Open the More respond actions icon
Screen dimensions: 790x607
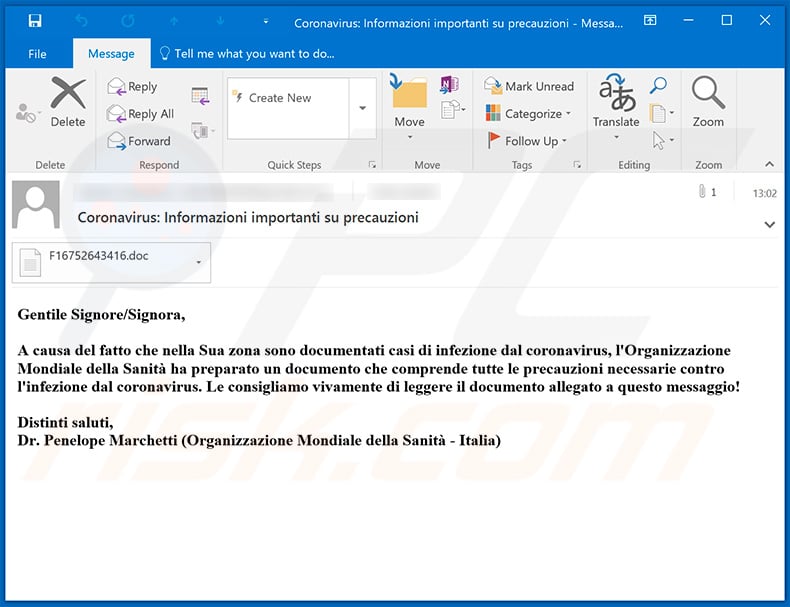[x=203, y=131]
